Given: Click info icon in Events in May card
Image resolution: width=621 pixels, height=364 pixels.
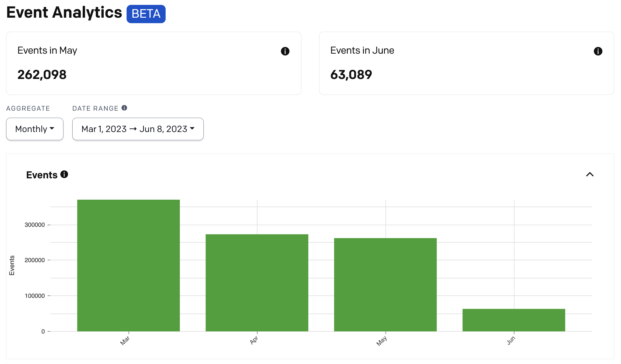Looking at the screenshot, I should click(285, 51).
